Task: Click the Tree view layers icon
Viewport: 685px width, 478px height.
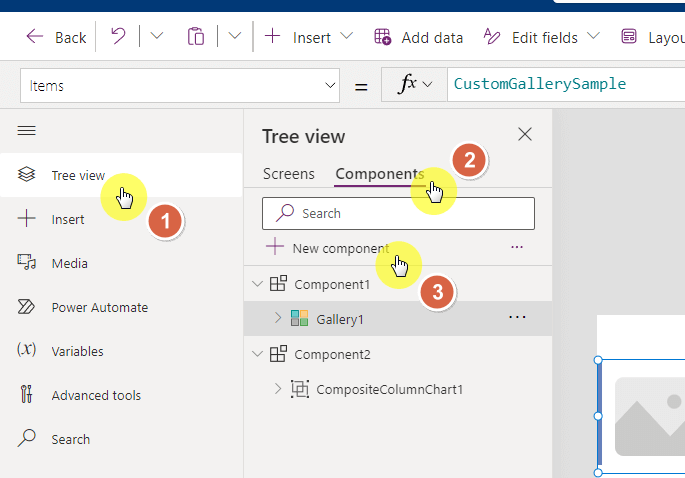Action: coord(26,174)
